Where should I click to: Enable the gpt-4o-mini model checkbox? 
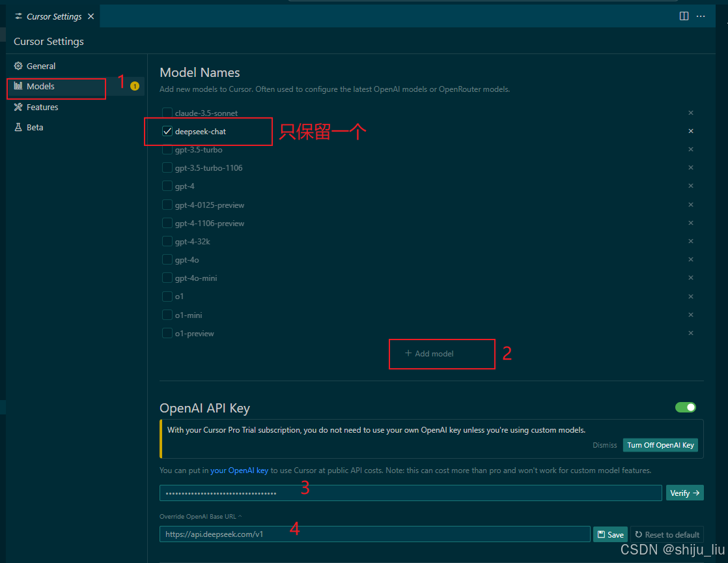(x=167, y=278)
